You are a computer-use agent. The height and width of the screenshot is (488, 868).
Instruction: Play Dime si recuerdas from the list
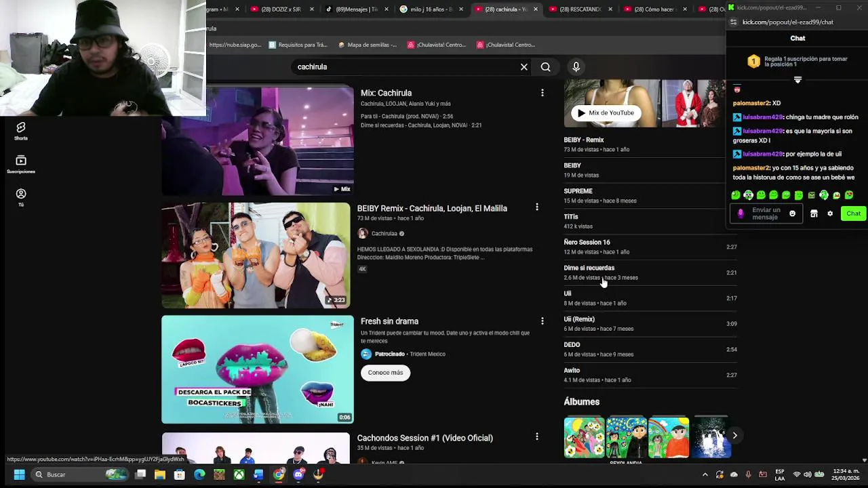point(650,272)
